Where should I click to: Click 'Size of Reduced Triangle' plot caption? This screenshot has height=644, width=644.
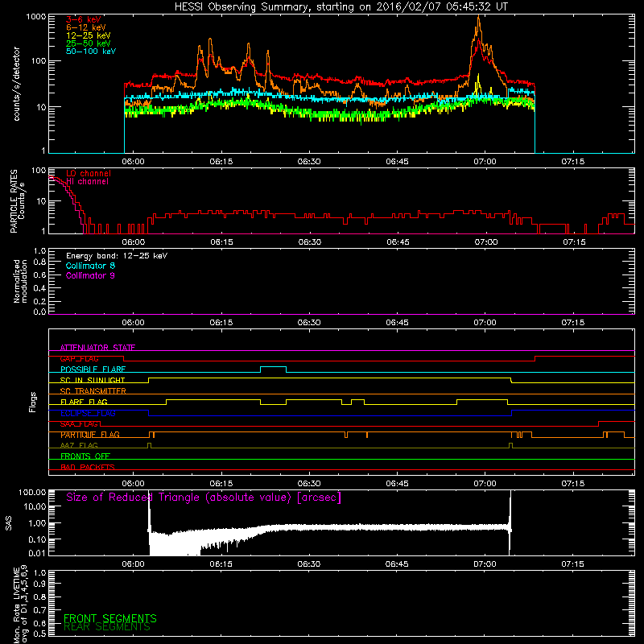tap(204, 497)
